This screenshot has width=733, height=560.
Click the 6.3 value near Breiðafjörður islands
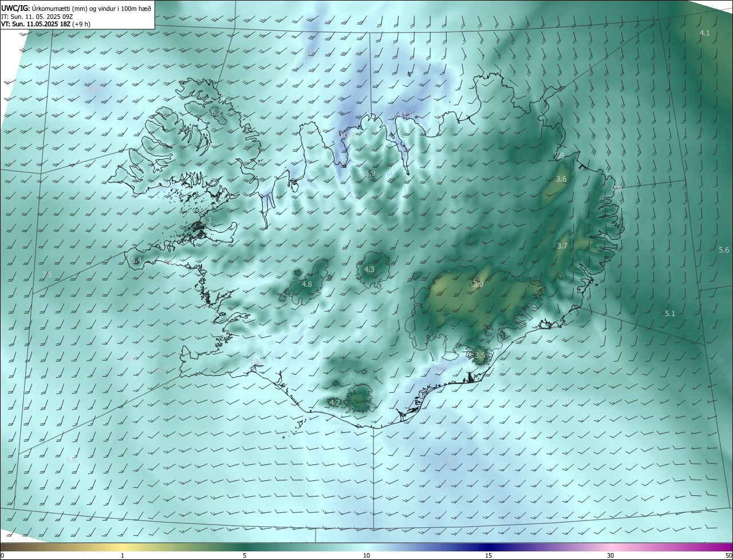[206, 220]
